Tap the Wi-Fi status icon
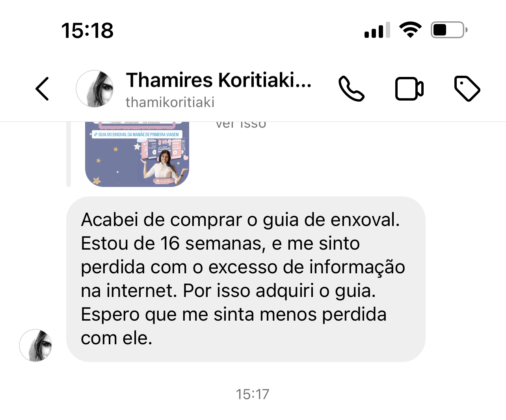This screenshot has height=420, width=506. click(x=410, y=30)
